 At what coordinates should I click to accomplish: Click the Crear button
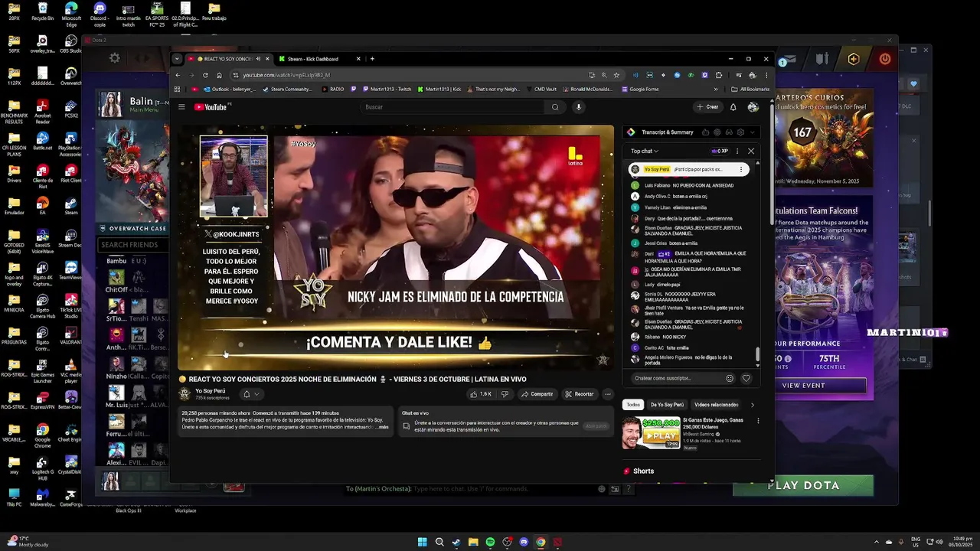click(x=707, y=107)
